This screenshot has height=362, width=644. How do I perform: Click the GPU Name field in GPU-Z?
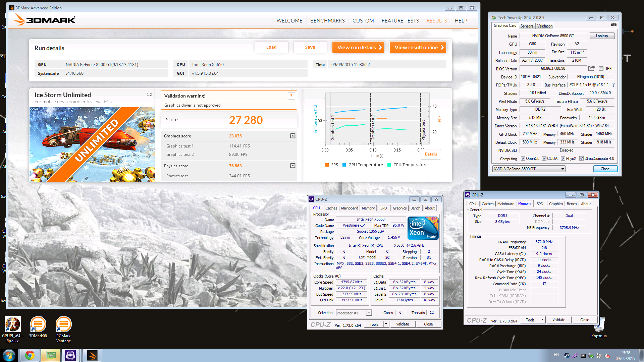553,36
